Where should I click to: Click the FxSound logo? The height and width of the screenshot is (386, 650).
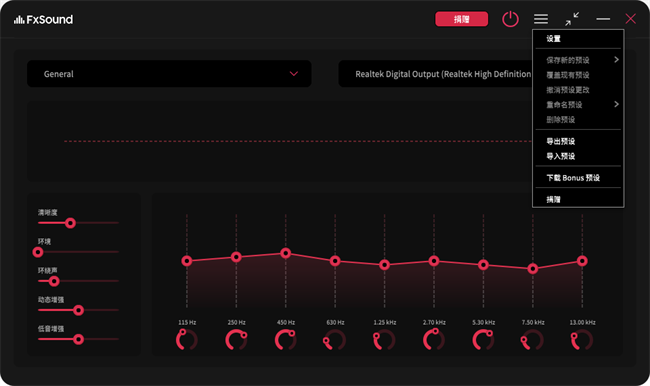tap(43, 19)
